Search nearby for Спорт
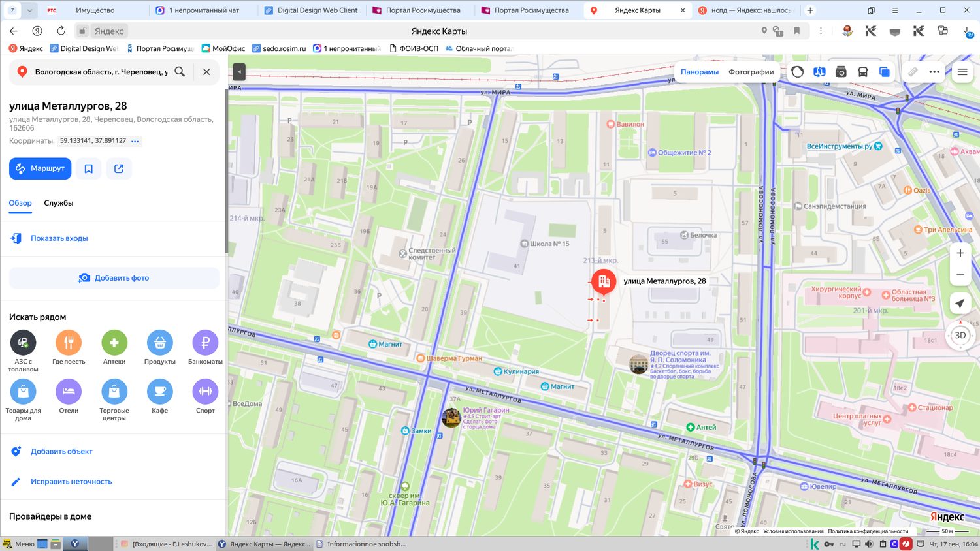The image size is (980, 551). [x=205, y=397]
